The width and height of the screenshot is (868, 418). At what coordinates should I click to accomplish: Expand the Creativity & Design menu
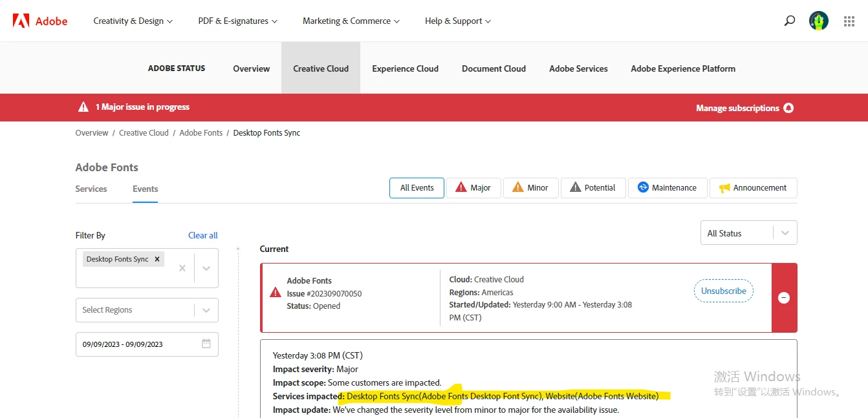tap(133, 21)
